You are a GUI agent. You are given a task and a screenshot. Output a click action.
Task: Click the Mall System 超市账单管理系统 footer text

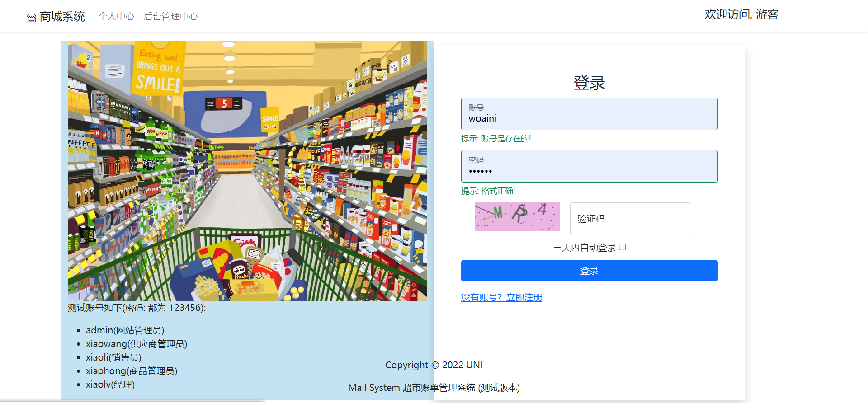[434, 388]
